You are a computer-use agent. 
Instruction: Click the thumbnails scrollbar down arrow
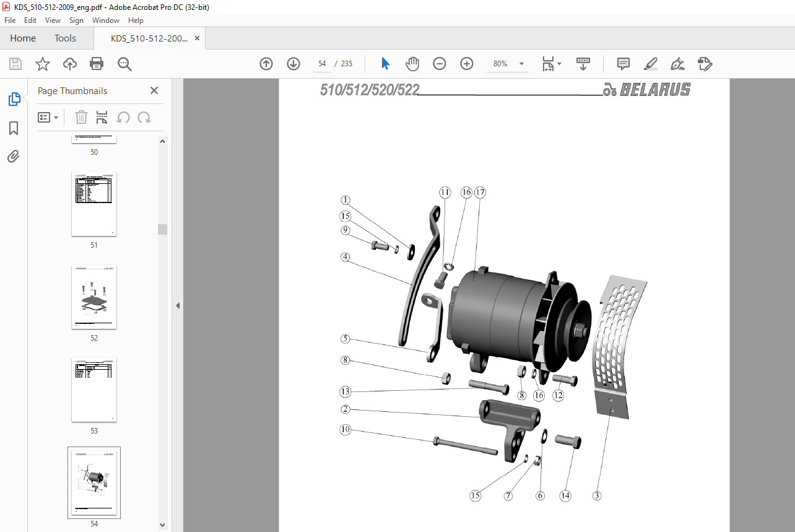[x=163, y=525]
